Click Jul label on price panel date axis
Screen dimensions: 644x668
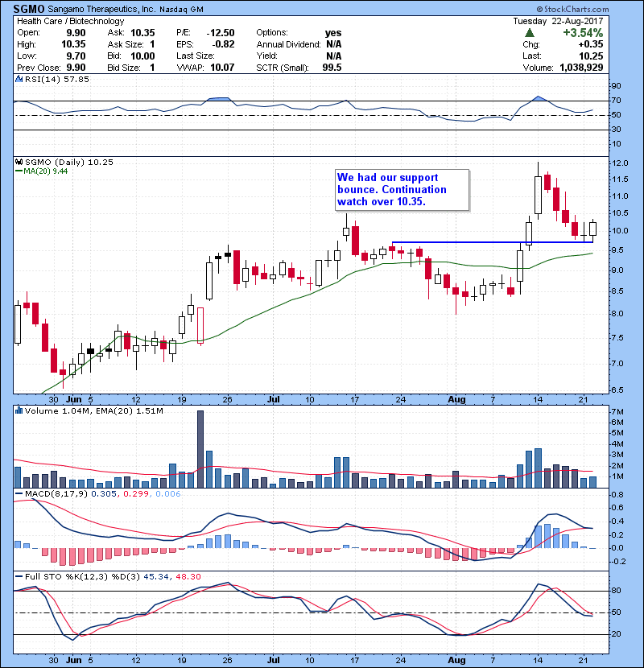tap(273, 399)
